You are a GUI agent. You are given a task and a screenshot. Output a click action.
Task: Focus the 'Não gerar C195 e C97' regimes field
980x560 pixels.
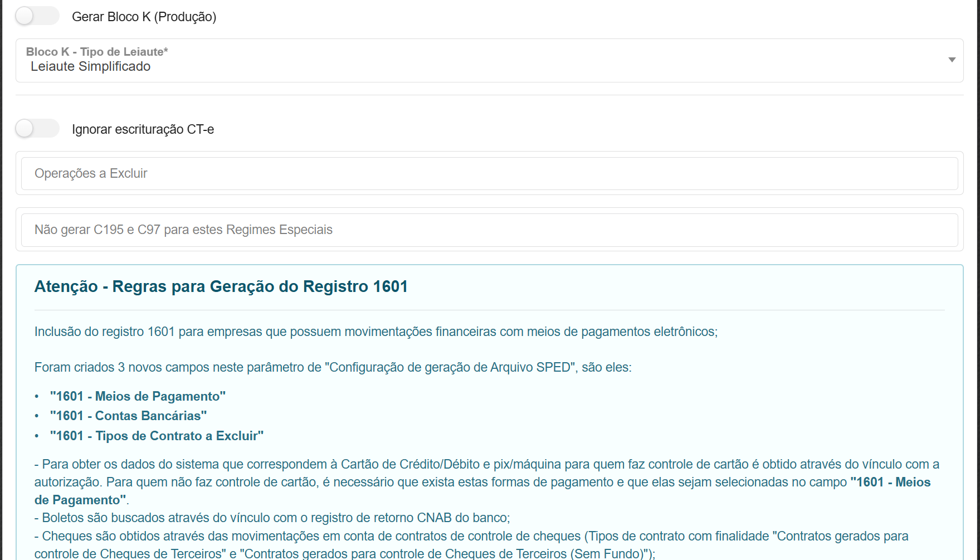click(489, 230)
